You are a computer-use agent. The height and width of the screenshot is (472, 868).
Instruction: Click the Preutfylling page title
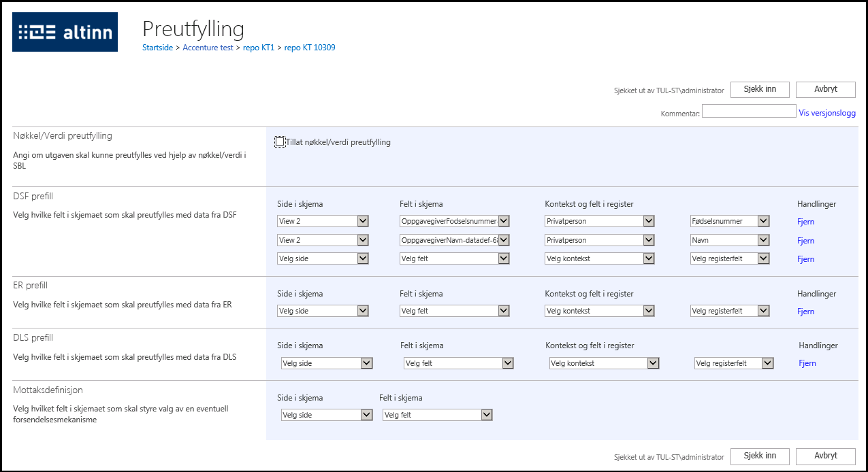pyautogui.click(x=193, y=29)
